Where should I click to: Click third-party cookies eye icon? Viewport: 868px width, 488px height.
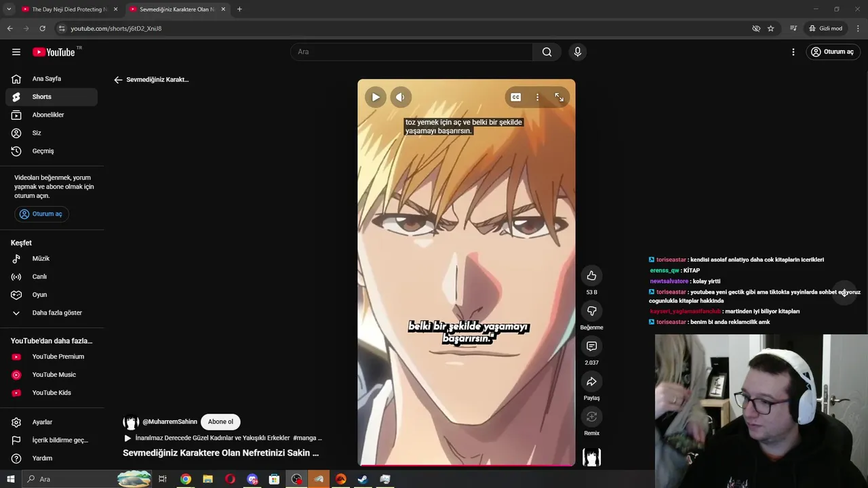click(756, 28)
